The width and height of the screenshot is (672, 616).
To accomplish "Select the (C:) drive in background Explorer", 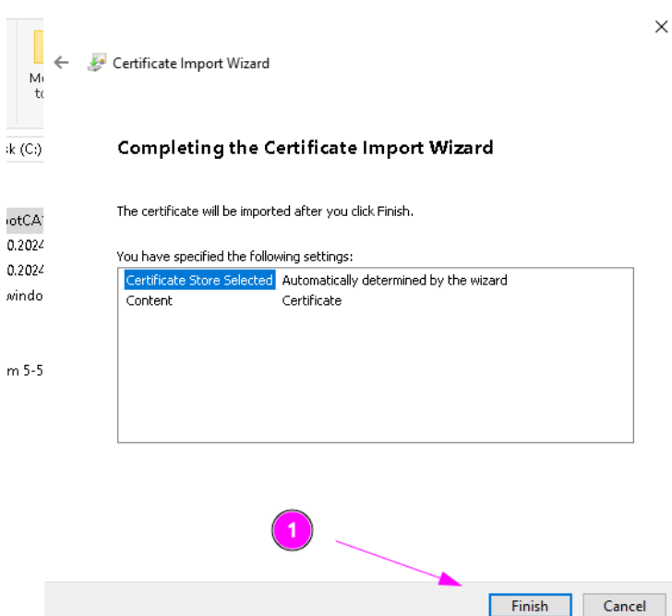I will click(24, 150).
